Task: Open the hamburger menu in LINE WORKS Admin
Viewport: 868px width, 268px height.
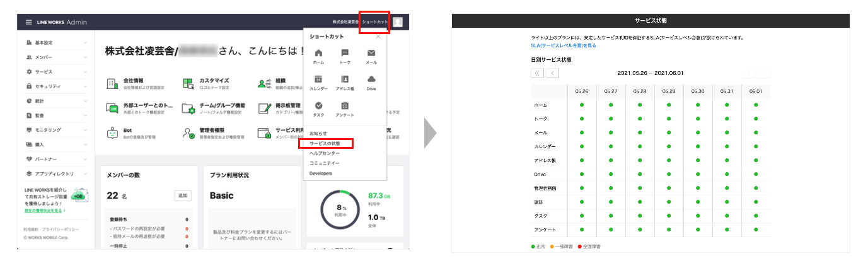Action: coord(28,22)
